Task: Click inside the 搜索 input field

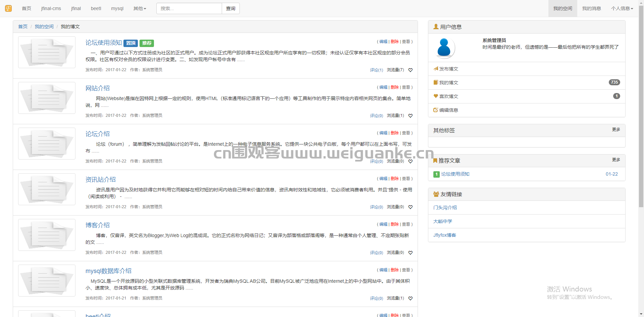Action: click(x=189, y=8)
